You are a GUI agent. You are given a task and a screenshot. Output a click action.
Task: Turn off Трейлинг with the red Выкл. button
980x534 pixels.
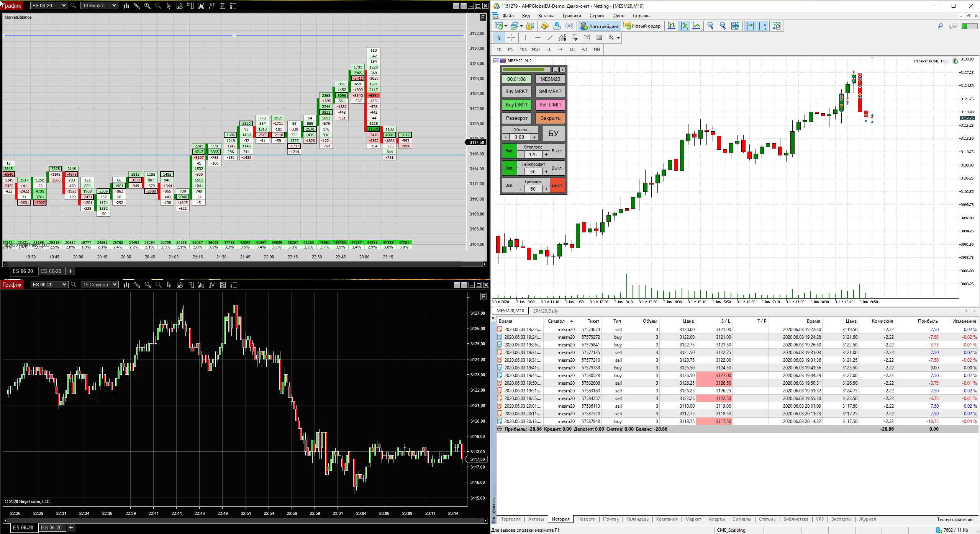tap(557, 185)
